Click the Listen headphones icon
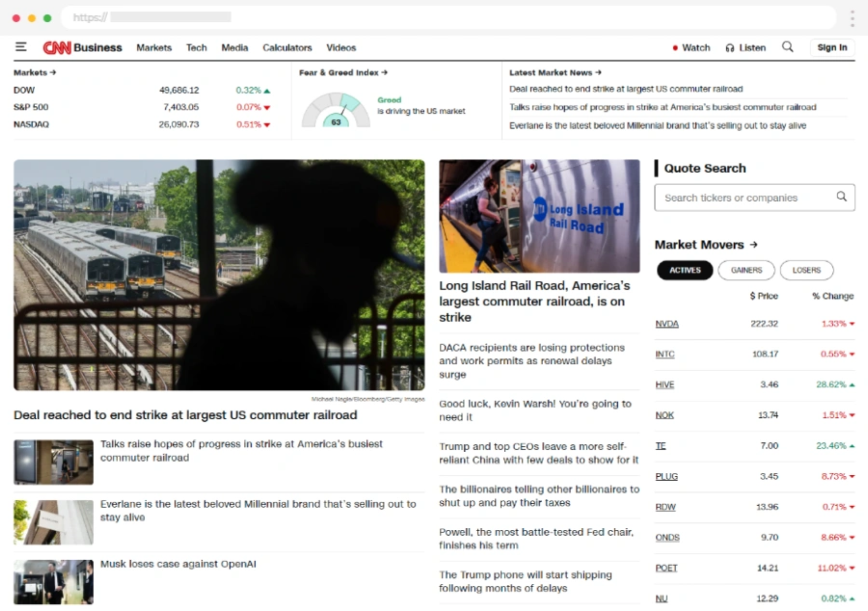This screenshot has width=868, height=611. click(x=730, y=48)
